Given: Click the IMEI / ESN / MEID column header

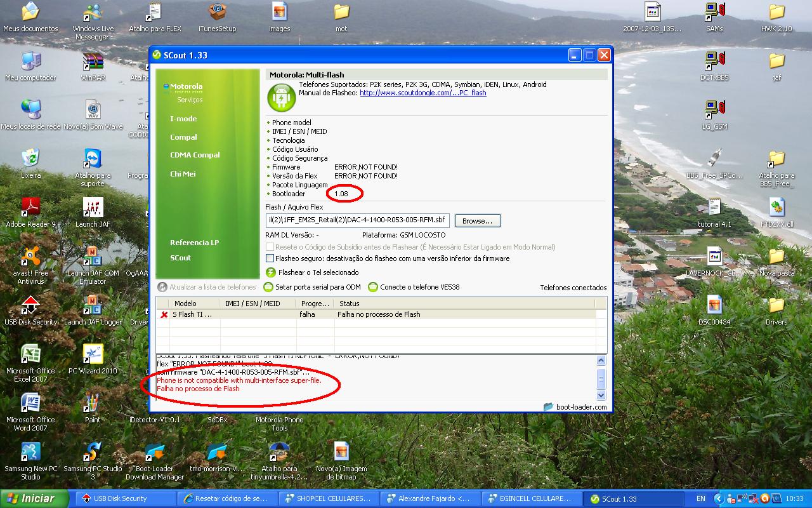Looking at the screenshot, I should (258, 304).
